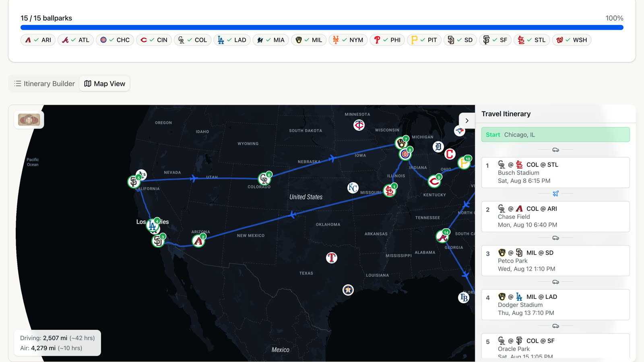The width and height of the screenshot is (644, 362).
Task: Click the ballparks progress bar
Action: point(322,27)
